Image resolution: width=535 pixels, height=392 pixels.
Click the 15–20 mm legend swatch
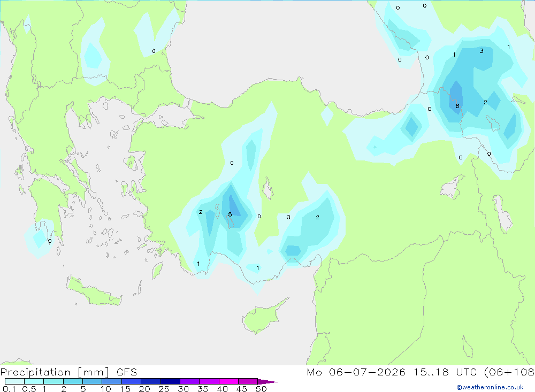pyautogui.click(x=132, y=381)
